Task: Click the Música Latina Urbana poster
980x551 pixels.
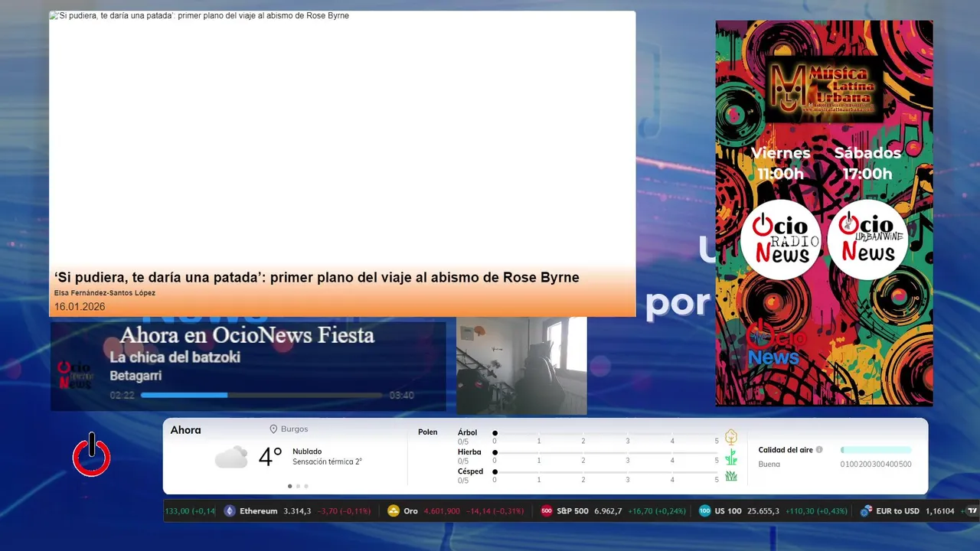Action: pyautogui.click(x=824, y=213)
